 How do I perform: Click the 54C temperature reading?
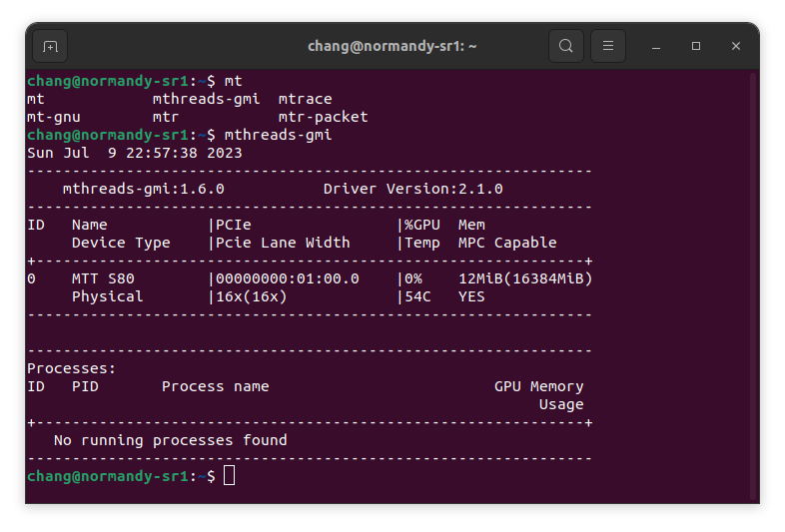[421, 296]
